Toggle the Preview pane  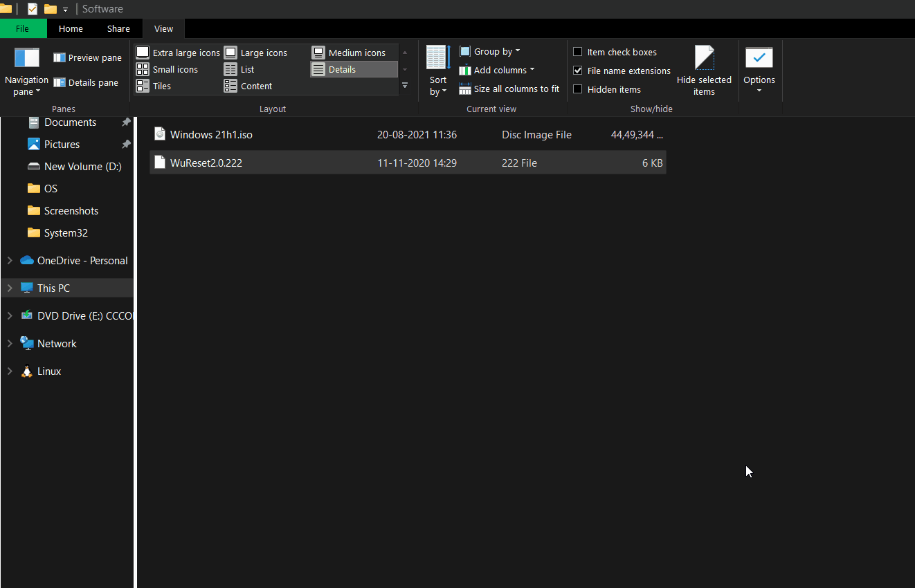[x=87, y=57]
